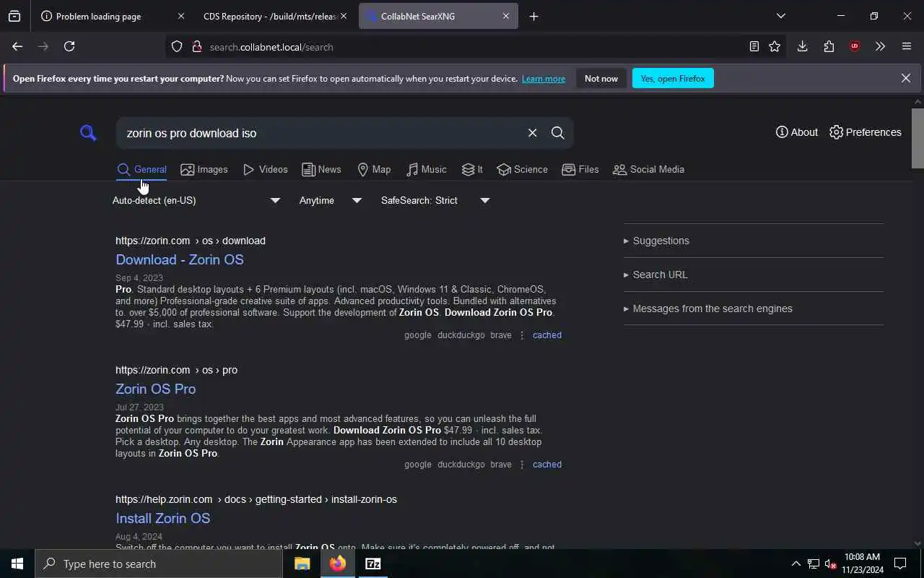Switch to the Map category
Viewport: 924px width, 578px height.
[374, 169]
